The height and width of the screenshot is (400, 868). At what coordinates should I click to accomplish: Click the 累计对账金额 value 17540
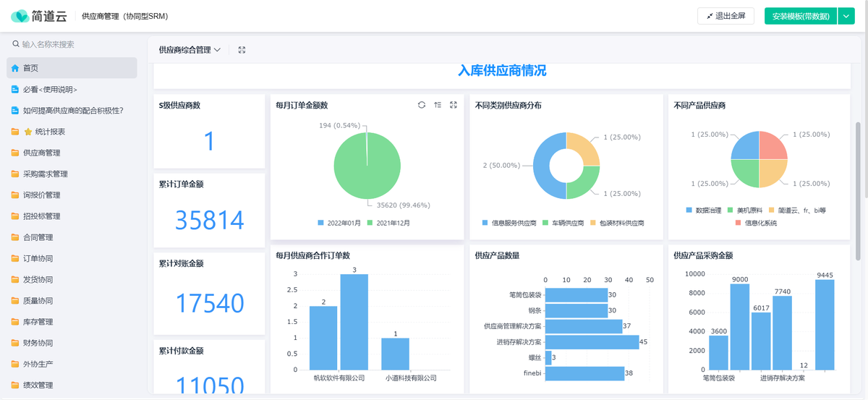click(x=210, y=303)
